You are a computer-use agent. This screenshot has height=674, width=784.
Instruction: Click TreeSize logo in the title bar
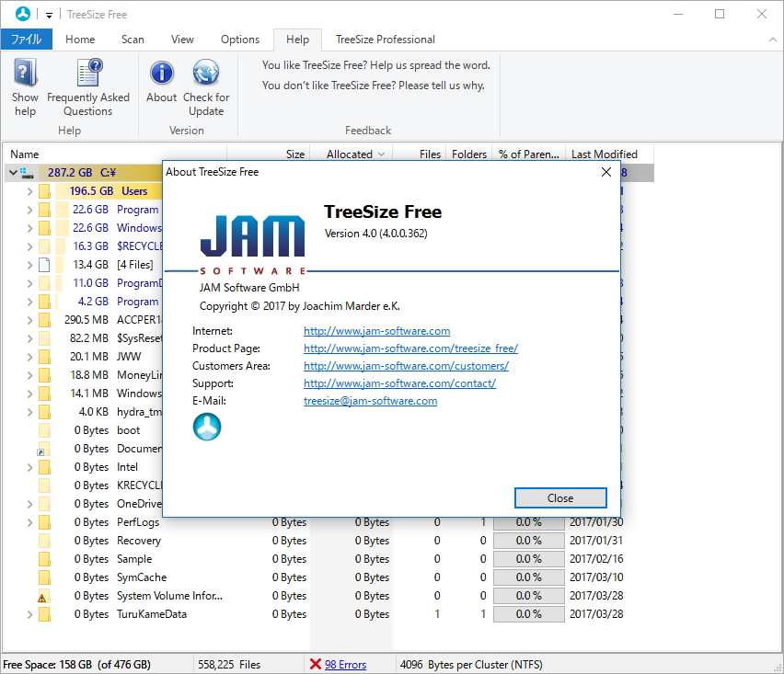tap(22, 14)
